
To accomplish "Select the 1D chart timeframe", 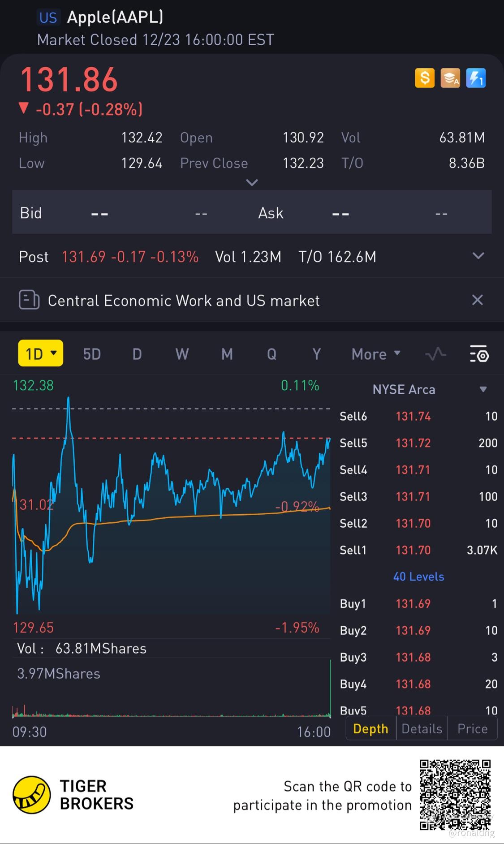I will (40, 354).
